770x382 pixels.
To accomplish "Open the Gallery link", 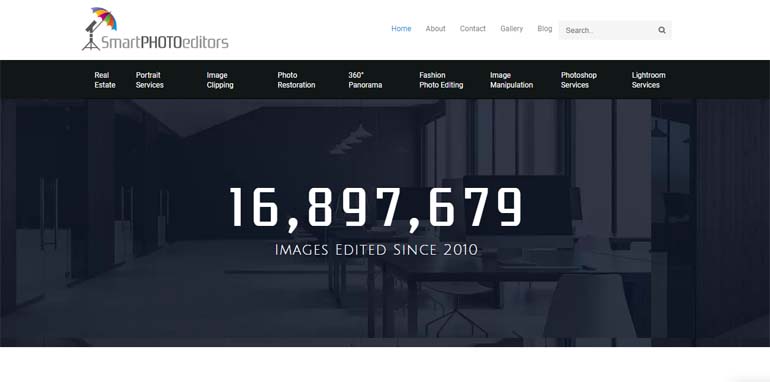I will click(511, 28).
